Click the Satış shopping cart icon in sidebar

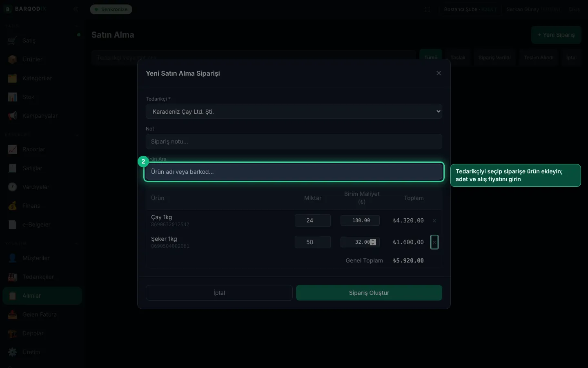pos(13,40)
